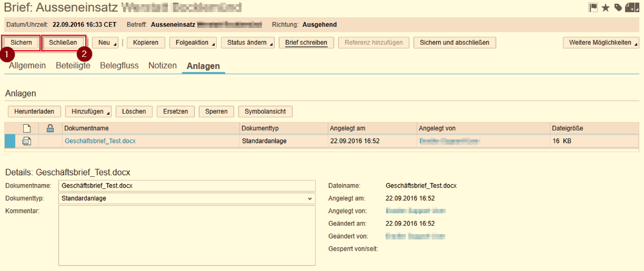Screen dimensions: 644x271
Task: Switch to the Beteiligte tab
Action: point(73,66)
